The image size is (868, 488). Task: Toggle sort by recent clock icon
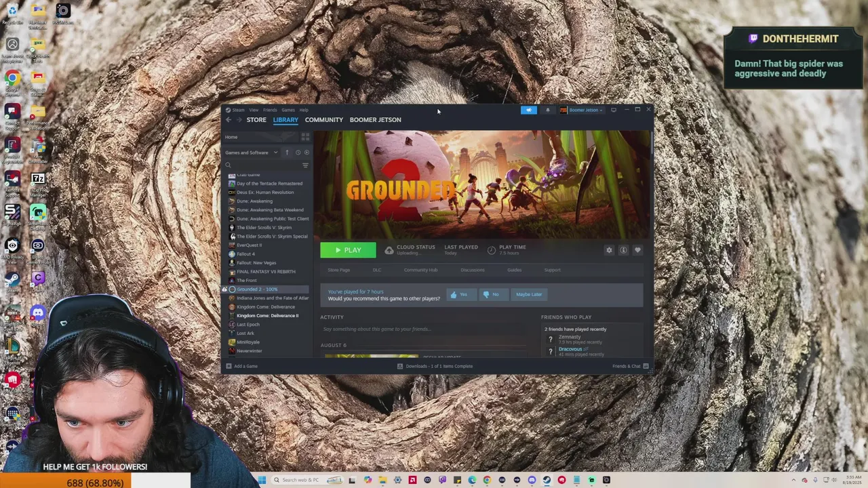(x=298, y=152)
